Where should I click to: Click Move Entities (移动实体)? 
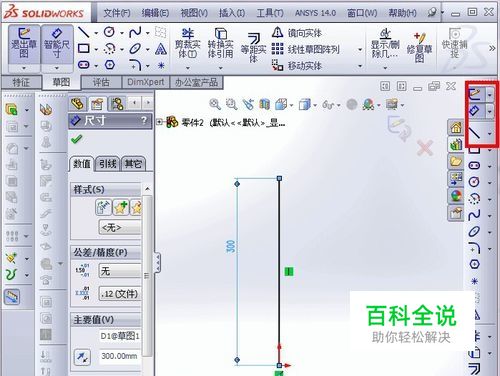point(297,65)
